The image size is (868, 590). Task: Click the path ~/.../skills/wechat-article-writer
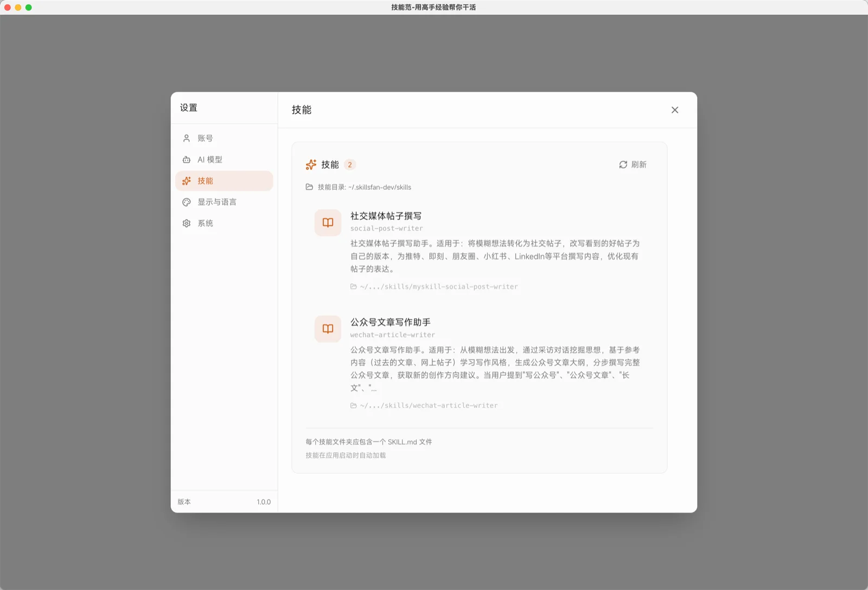tap(427, 405)
